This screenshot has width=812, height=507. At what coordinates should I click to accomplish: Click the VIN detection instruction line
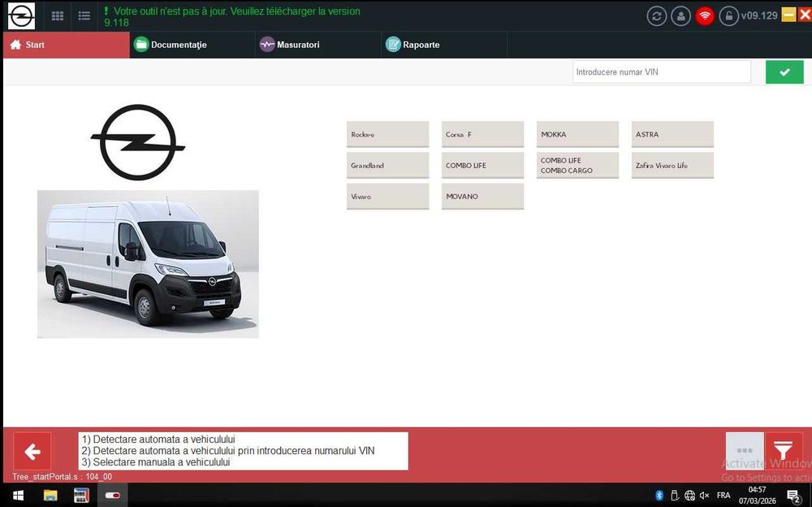pyautogui.click(x=228, y=450)
